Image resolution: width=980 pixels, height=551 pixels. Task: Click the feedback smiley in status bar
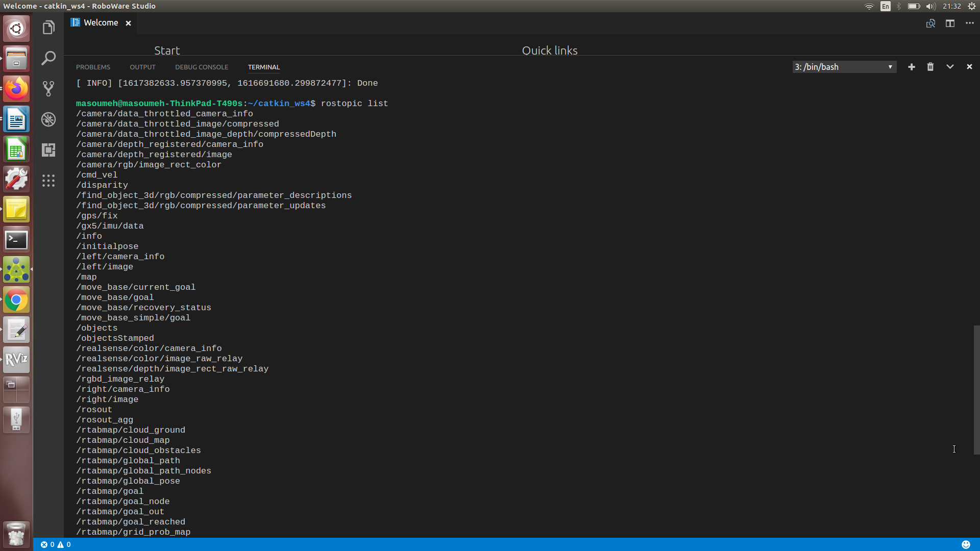pos(966,544)
